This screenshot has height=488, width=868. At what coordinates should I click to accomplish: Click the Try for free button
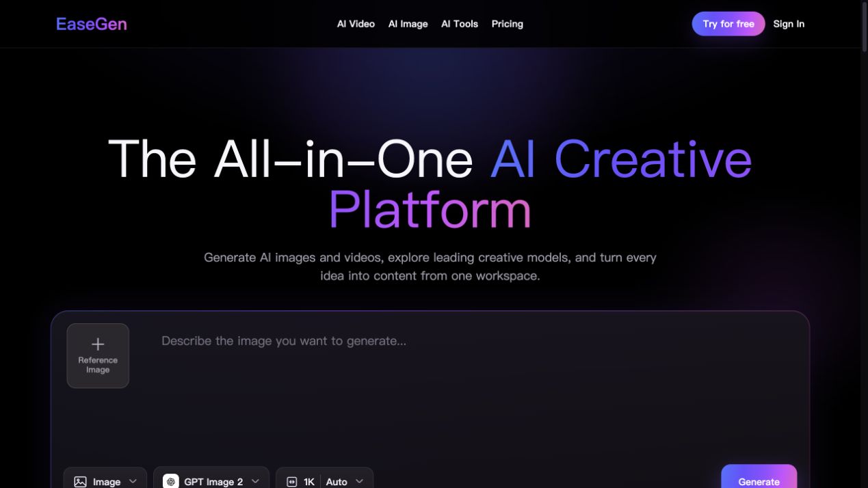click(x=728, y=24)
